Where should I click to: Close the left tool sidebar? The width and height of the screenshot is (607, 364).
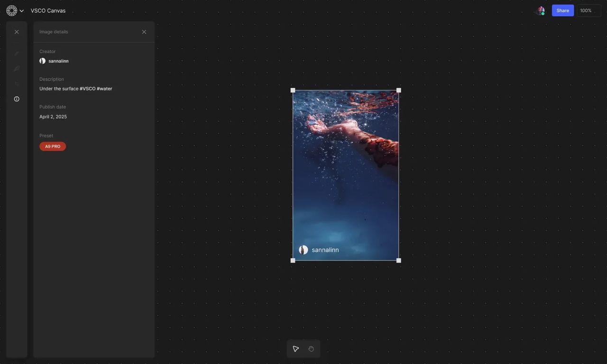tap(17, 32)
